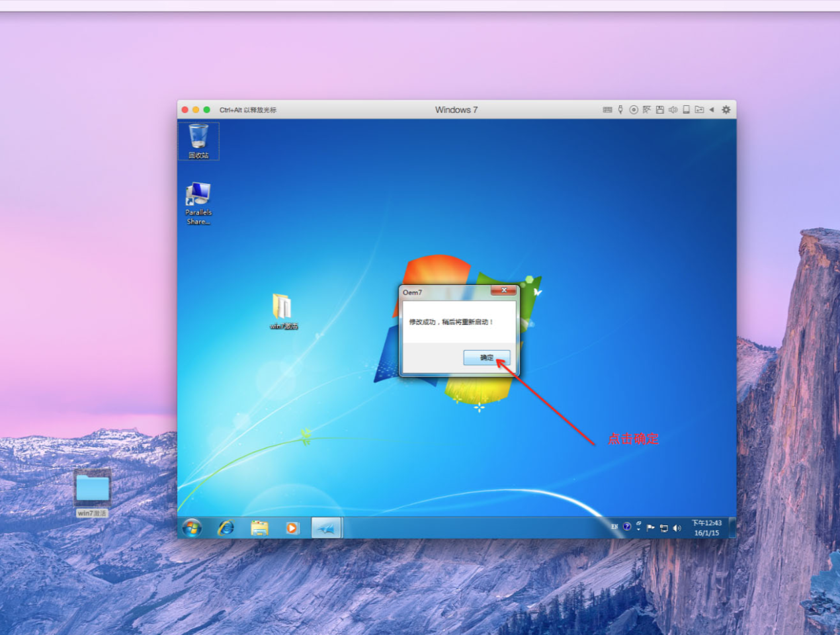Click the blue help icon in tray
The width and height of the screenshot is (840, 635).
627,527
